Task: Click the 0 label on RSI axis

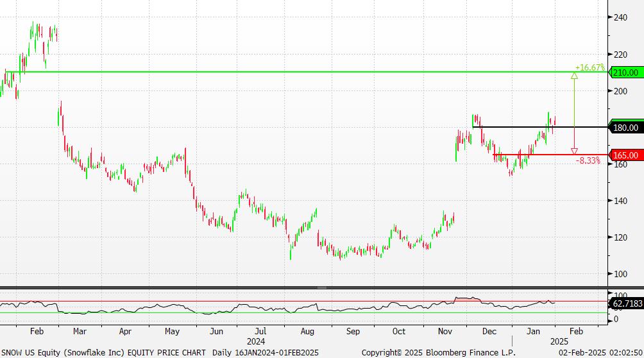Action: (615, 320)
